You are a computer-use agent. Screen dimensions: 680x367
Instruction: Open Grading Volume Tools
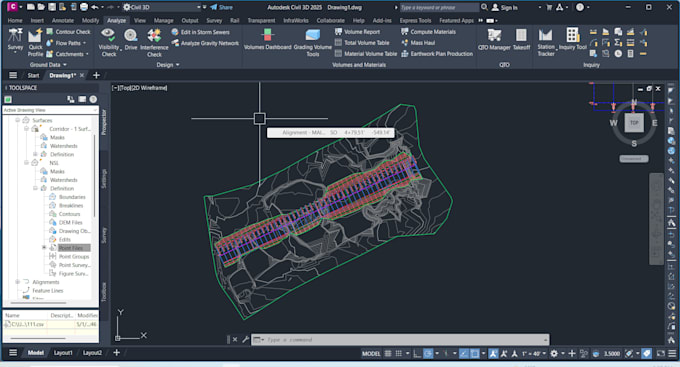[x=312, y=42]
